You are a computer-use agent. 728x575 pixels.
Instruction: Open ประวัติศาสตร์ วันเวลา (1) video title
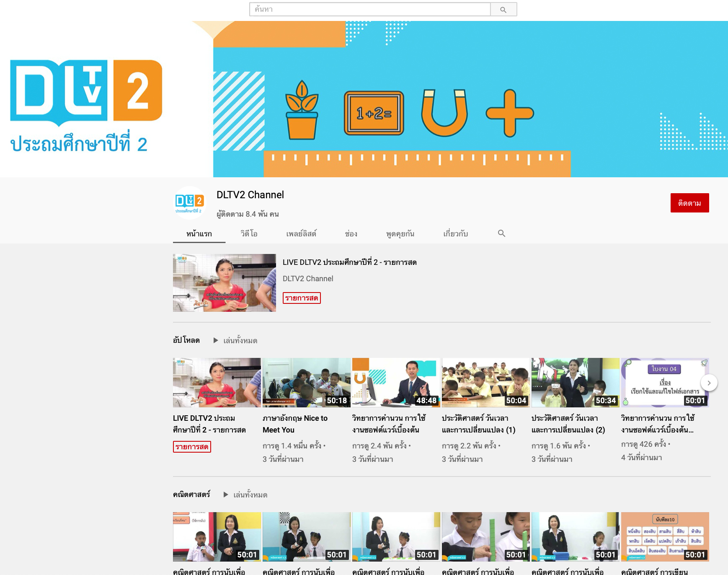(478, 424)
